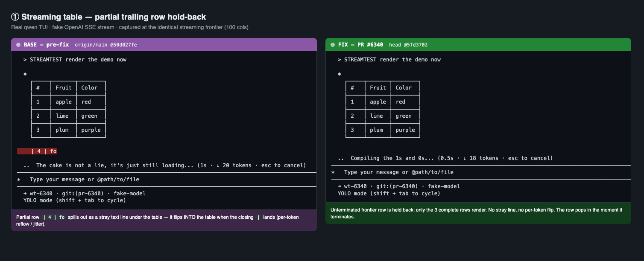Click the asterisk prompt marker in FIX panel
This screenshot has height=261, width=644.
(x=333, y=172)
